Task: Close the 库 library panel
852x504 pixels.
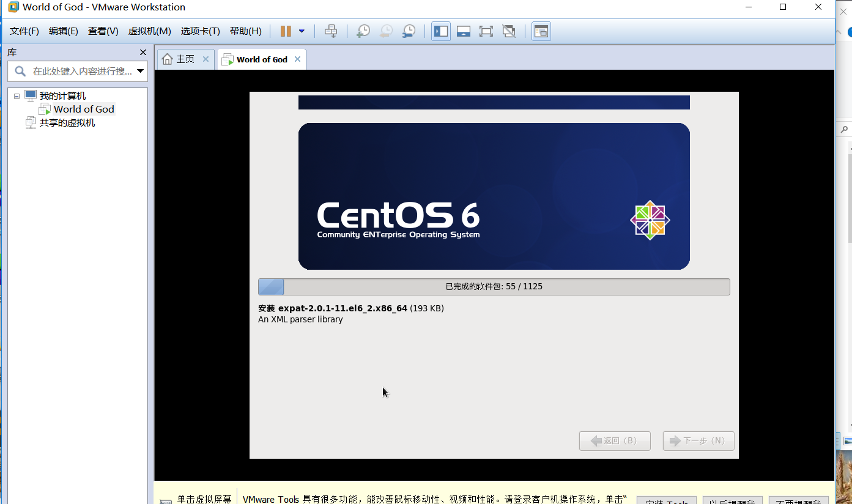Action: (143, 53)
